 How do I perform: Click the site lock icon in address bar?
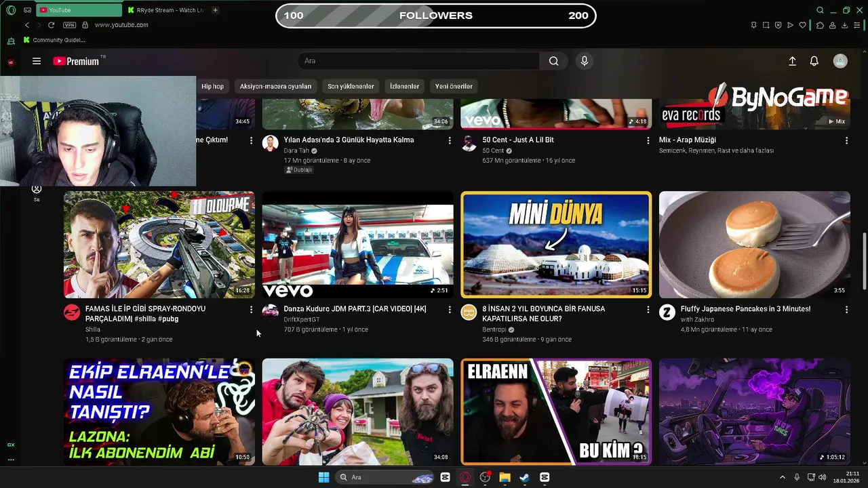(x=85, y=25)
